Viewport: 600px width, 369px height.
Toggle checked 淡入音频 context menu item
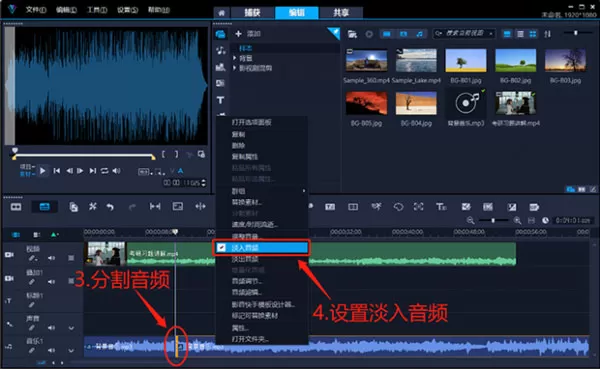tap(261, 248)
